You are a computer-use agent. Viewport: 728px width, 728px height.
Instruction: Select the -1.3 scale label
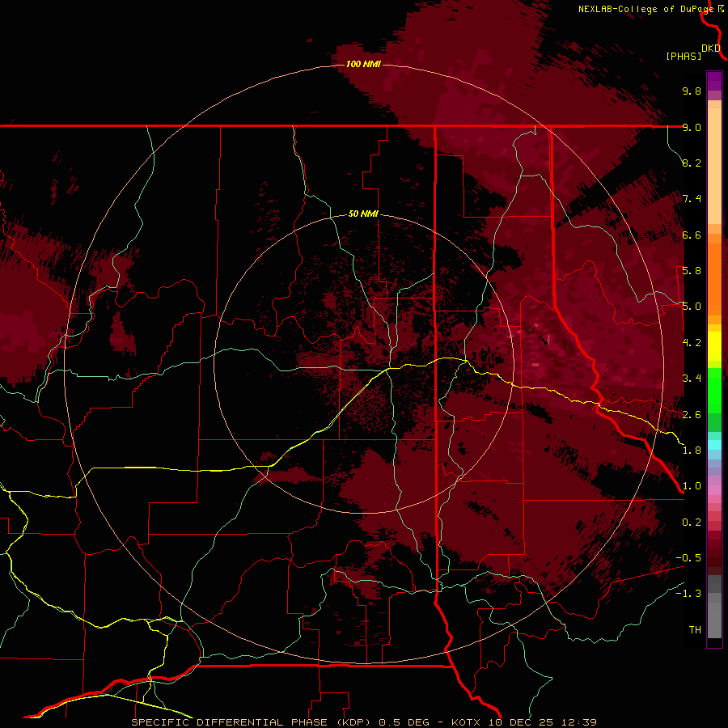pyautogui.click(x=688, y=594)
